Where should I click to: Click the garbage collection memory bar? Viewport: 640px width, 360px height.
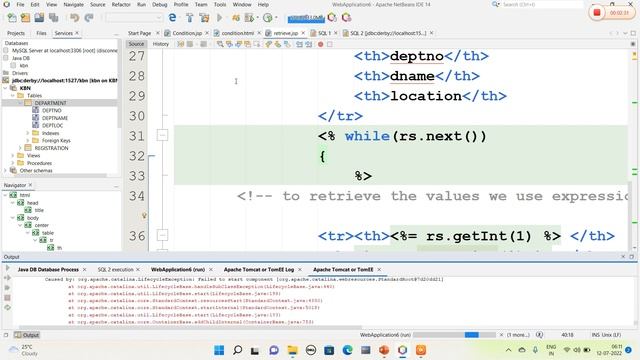pyautogui.click(x=306, y=18)
